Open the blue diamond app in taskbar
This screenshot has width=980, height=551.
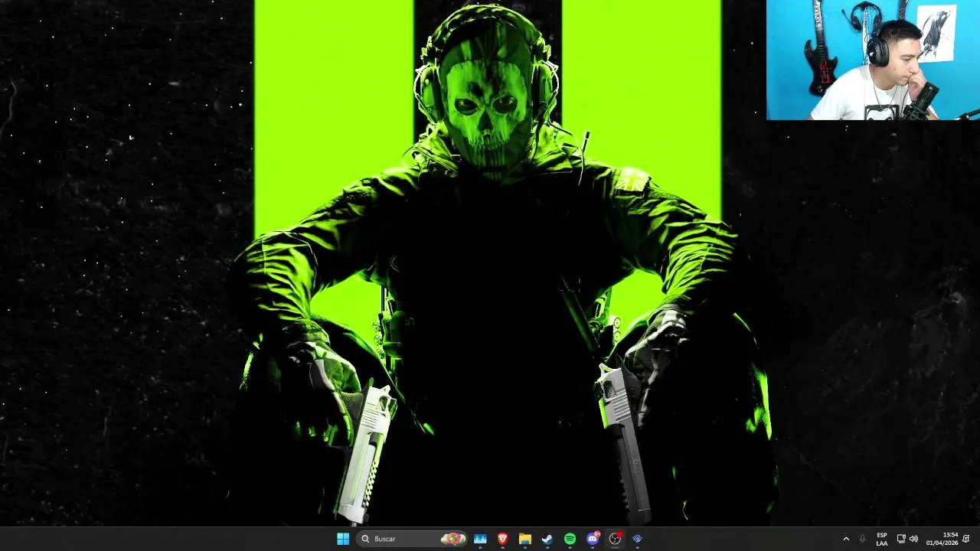point(637,539)
